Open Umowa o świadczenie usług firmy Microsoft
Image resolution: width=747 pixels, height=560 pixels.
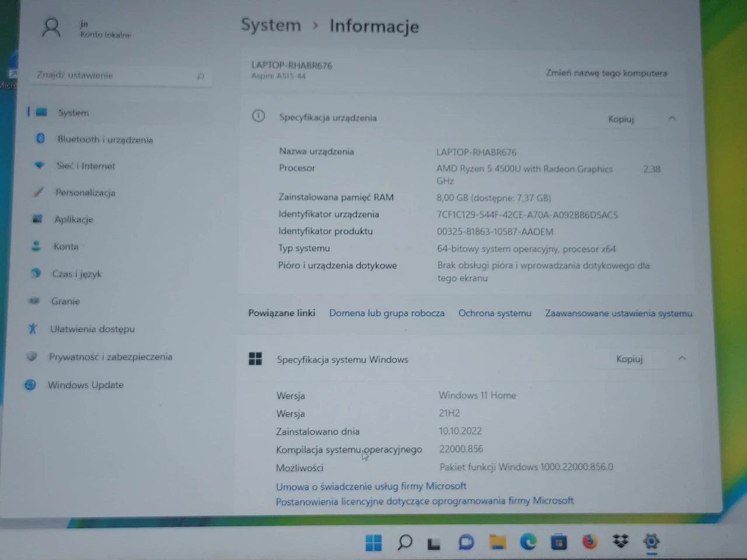click(x=371, y=486)
